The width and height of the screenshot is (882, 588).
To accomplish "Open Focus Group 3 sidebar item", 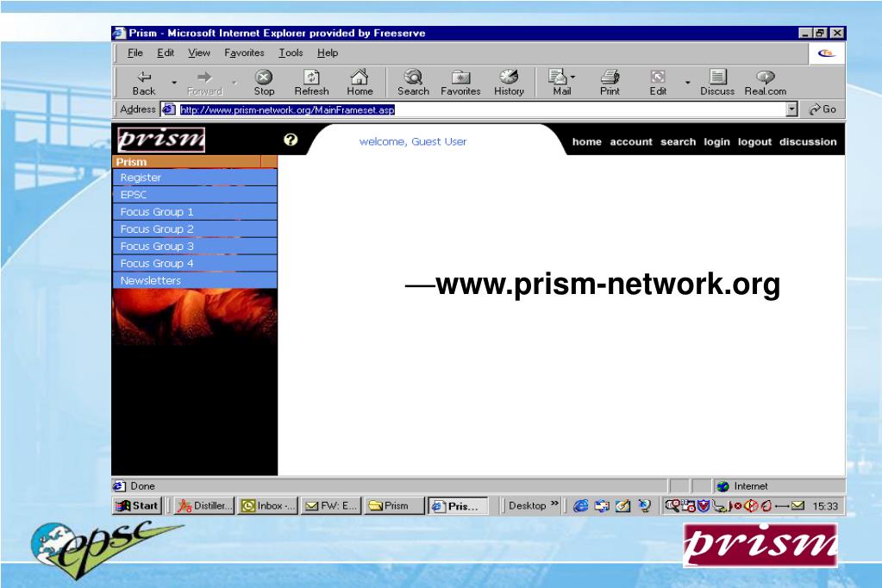I will coord(195,247).
